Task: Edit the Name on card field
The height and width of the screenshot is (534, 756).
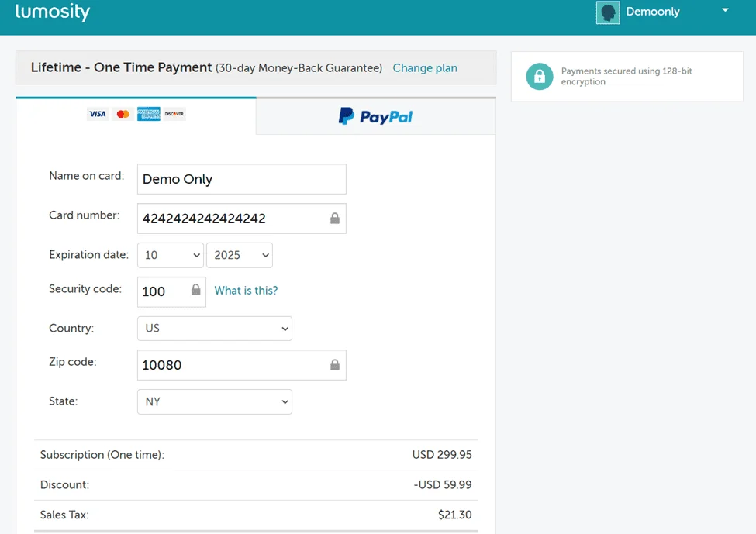Action: pyautogui.click(x=242, y=179)
